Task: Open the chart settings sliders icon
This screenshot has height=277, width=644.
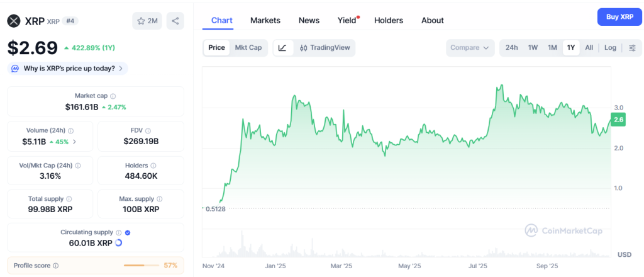Action: [632, 48]
